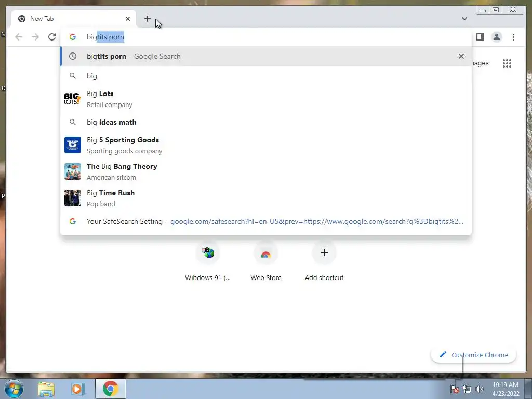Open Chrome's three-dot menu
Screen dimensions: 532x399
point(513,37)
